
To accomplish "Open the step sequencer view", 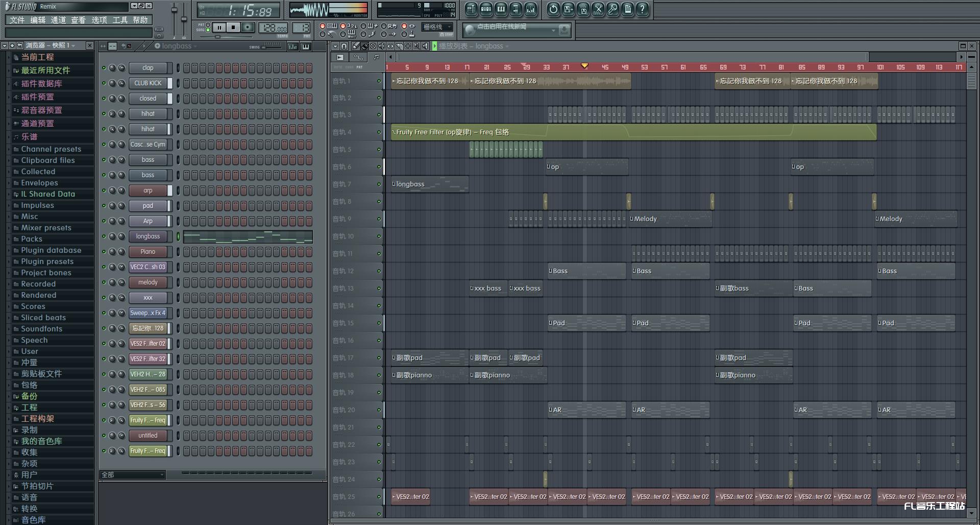I will 486,9.
